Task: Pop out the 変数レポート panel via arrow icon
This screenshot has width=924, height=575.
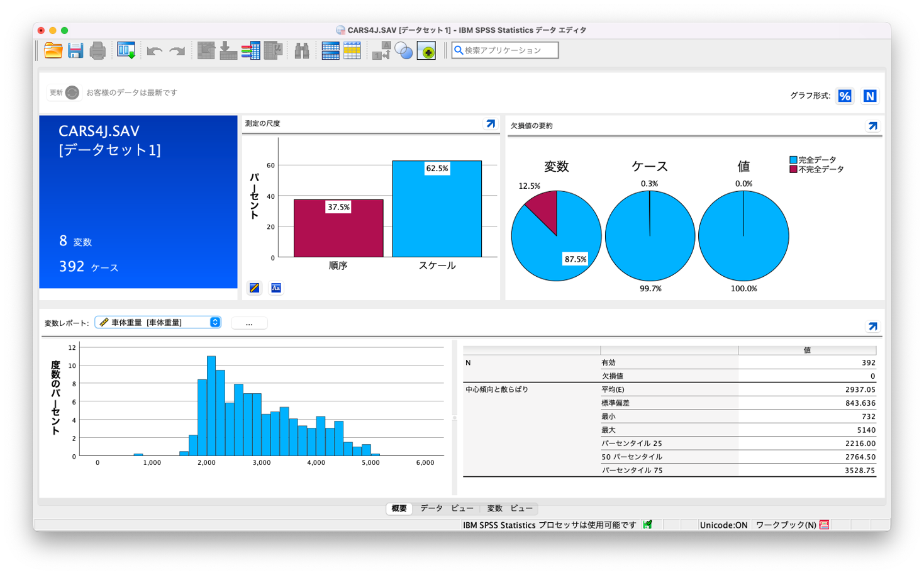Action: tap(873, 327)
